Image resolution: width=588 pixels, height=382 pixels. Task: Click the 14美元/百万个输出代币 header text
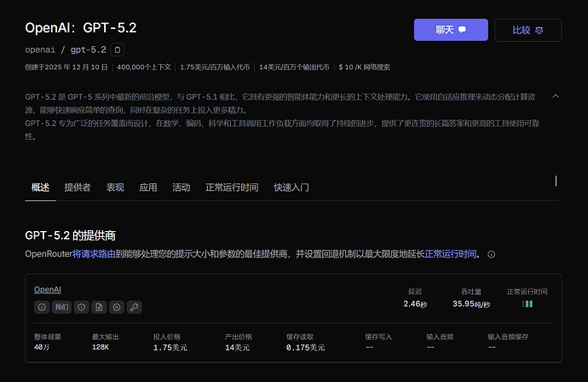[294, 67]
